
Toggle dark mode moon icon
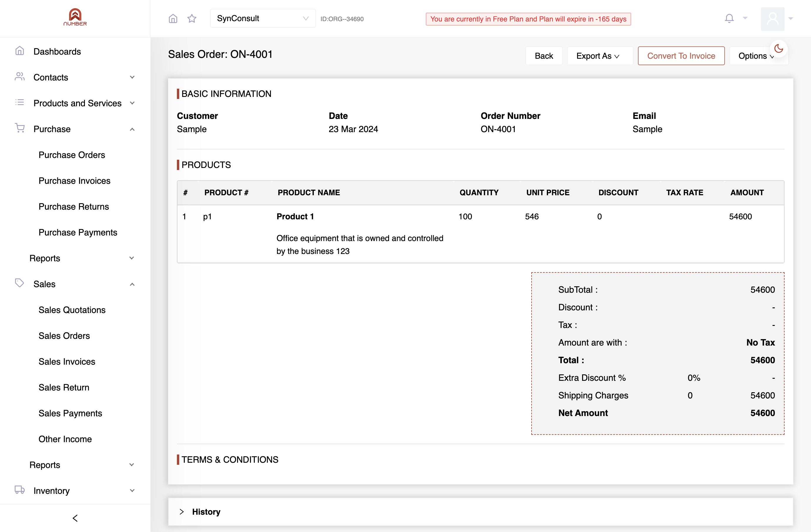tap(778, 49)
